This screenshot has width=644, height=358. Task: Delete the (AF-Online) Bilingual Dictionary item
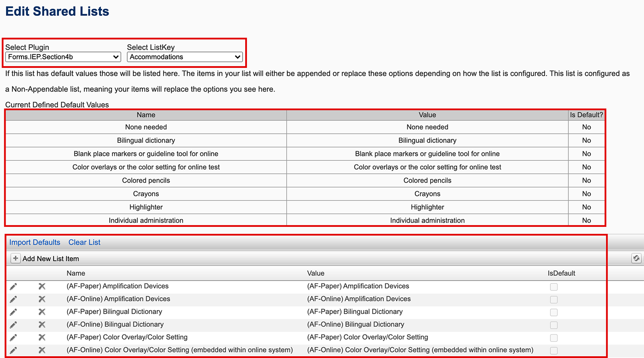42,324
